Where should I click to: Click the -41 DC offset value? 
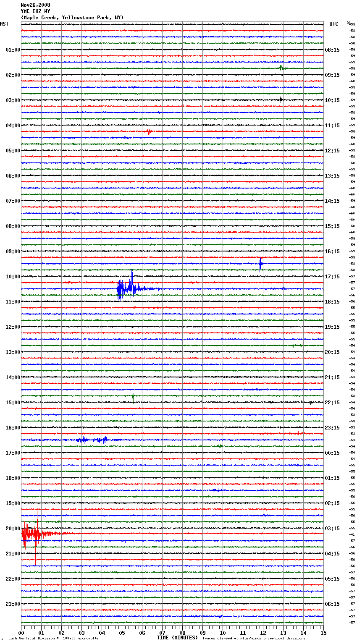coord(352,534)
